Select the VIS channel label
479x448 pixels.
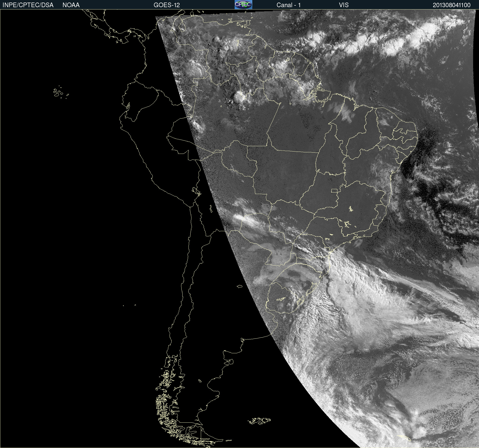344,5
